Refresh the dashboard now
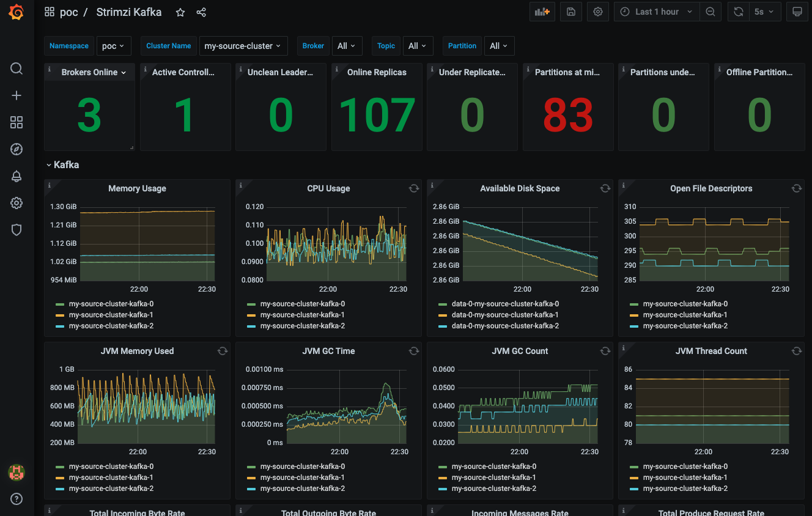 (x=739, y=12)
